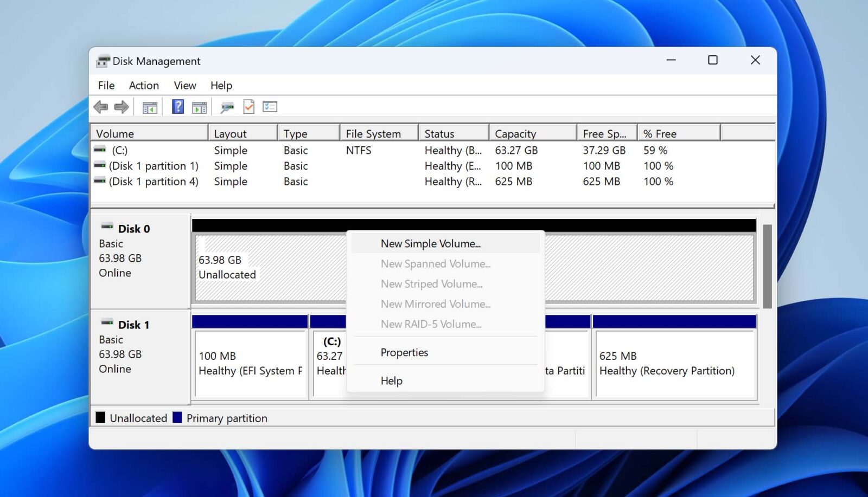Screen dimensions: 868x497
Task: Open the View menu
Action: coord(184,85)
